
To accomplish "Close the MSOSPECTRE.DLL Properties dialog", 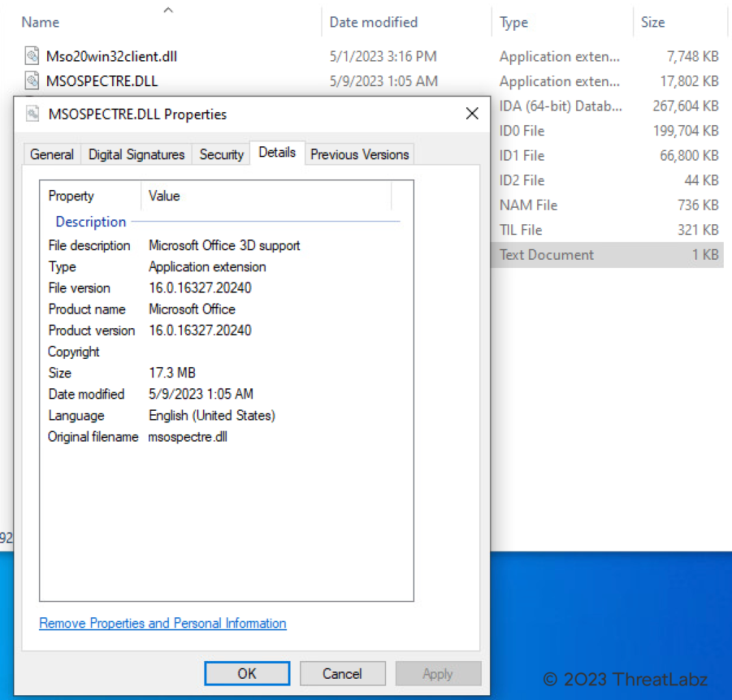I will (472, 114).
